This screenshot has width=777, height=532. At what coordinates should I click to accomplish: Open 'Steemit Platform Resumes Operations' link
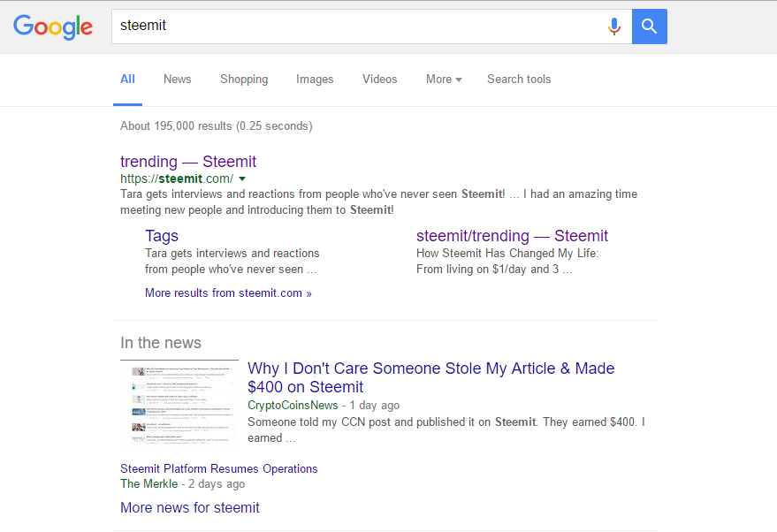point(219,468)
